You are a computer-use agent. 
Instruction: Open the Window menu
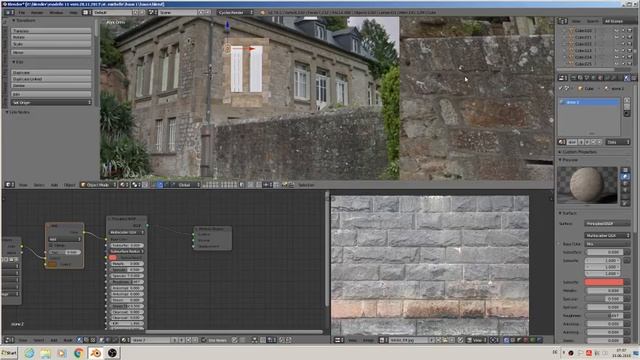(x=56, y=13)
